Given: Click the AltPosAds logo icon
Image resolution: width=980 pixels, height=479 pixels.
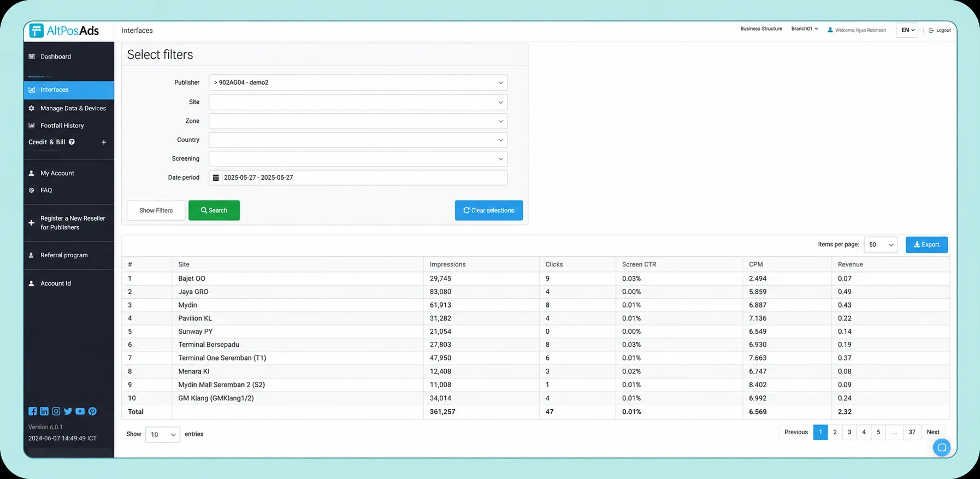Looking at the screenshot, I should pos(36,31).
